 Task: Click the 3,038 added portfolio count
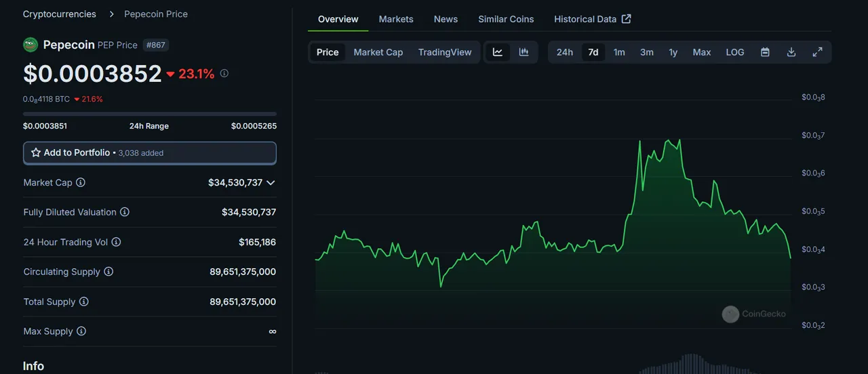[141, 153]
